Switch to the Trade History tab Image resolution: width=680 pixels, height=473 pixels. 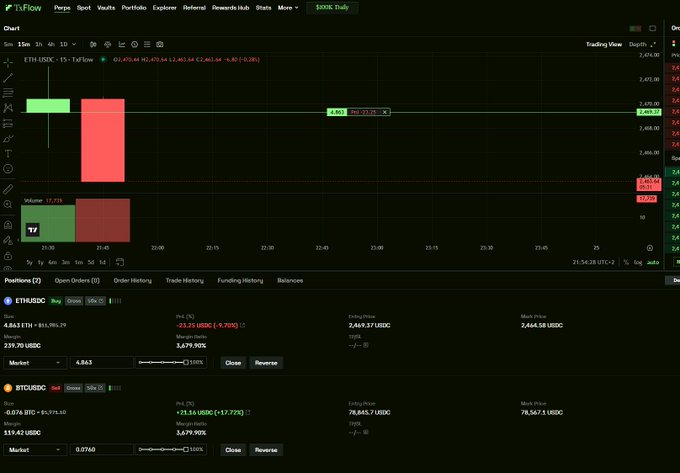tap(184, 281)
